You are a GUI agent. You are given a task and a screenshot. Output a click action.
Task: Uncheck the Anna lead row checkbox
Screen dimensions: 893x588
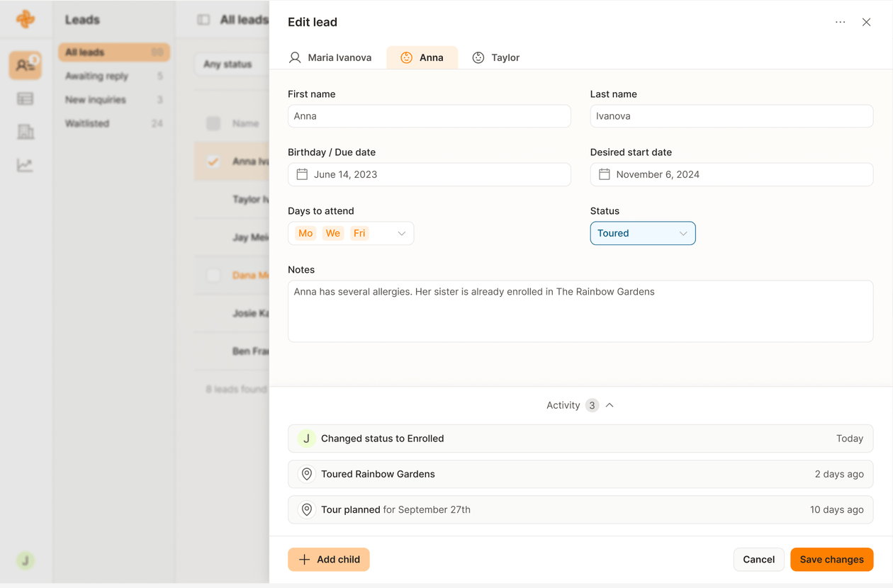click(x=213, y=162)
